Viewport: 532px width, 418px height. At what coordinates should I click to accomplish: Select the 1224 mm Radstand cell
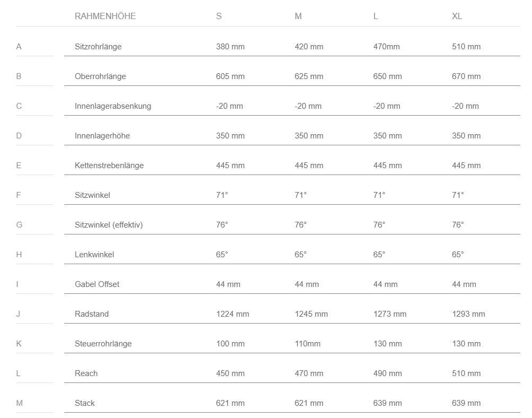tap(232, 314)
